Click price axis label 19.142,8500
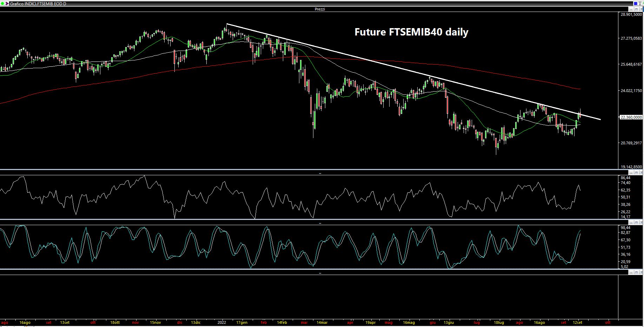644x327 pixels. [x=631, y=167]
